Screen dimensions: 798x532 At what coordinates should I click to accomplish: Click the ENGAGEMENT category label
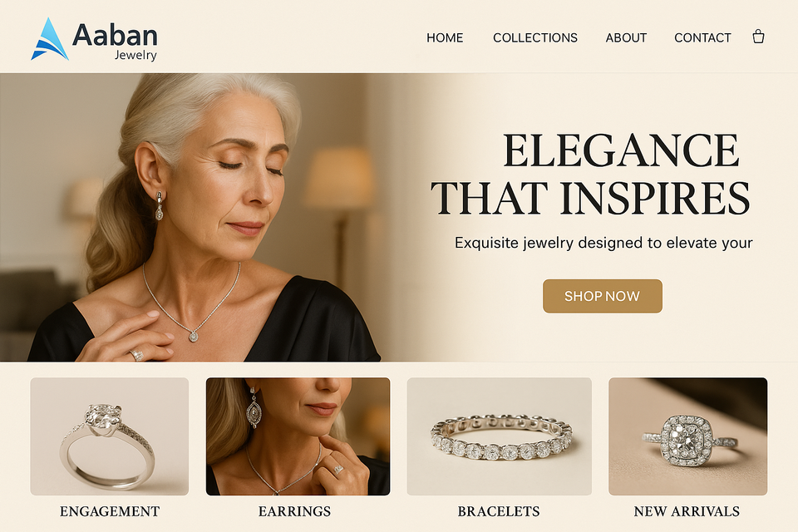click(x=110, y=511)
